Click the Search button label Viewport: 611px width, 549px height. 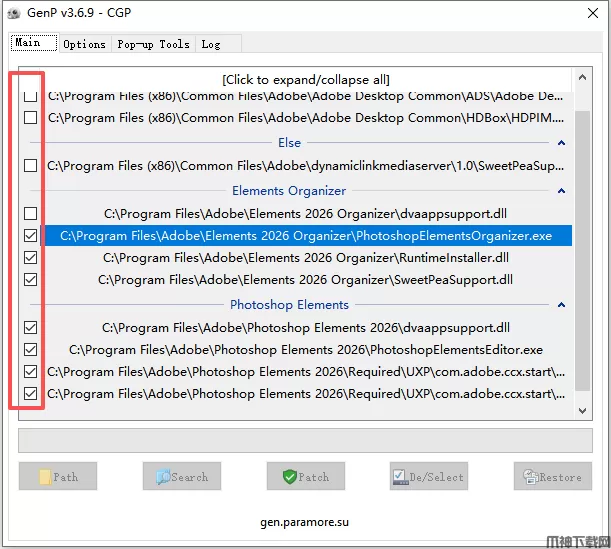click(189, 477)
